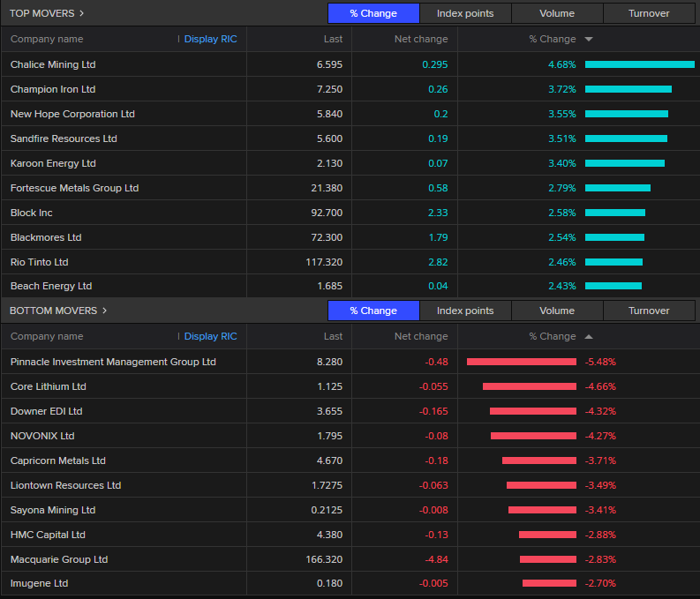Click the 166.320 last price of Macquarie
The width and height of the screenshot is (700, 599).
point(324,559)
